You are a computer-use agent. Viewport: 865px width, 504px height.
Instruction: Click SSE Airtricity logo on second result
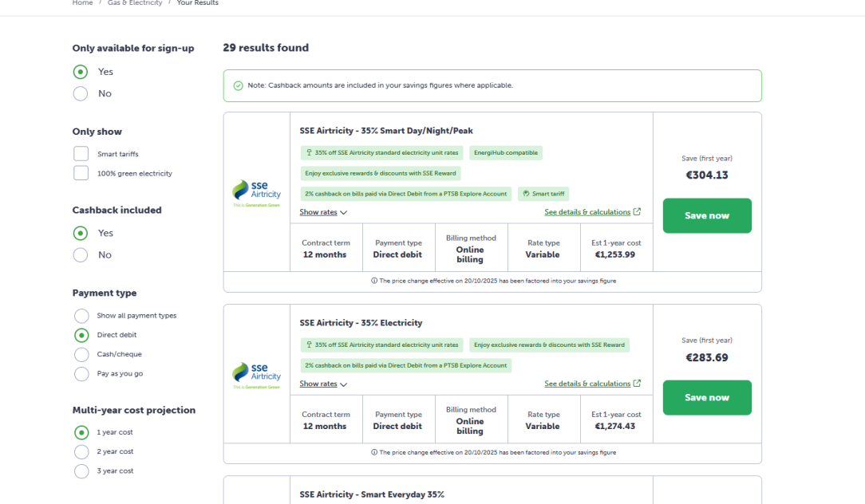256,376
